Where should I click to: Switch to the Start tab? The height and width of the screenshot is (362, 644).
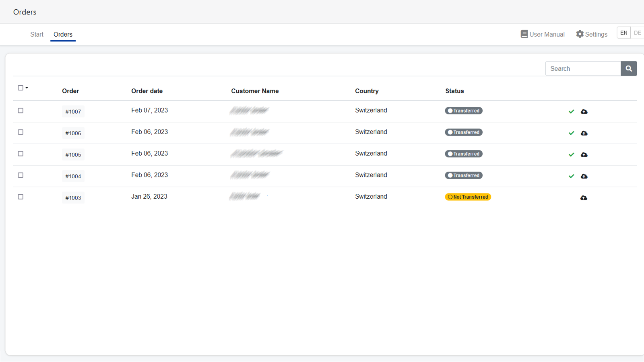[37, 35]
